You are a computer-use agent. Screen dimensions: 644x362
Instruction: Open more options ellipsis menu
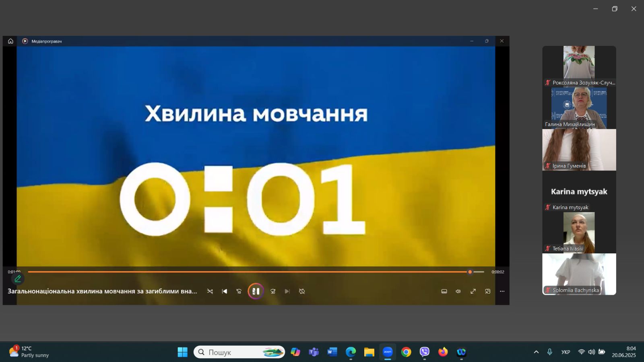[502, 291]
